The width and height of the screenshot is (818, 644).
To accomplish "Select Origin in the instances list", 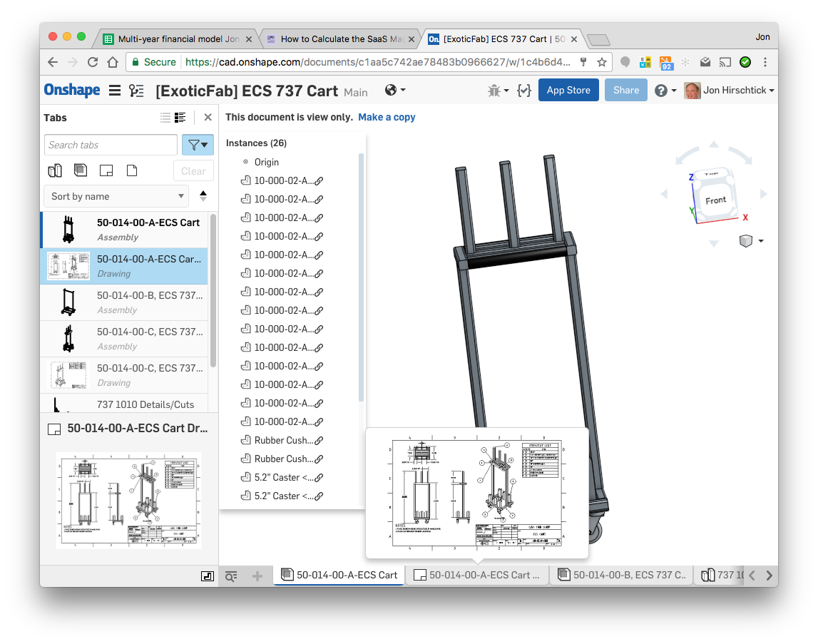I will 266,163.
